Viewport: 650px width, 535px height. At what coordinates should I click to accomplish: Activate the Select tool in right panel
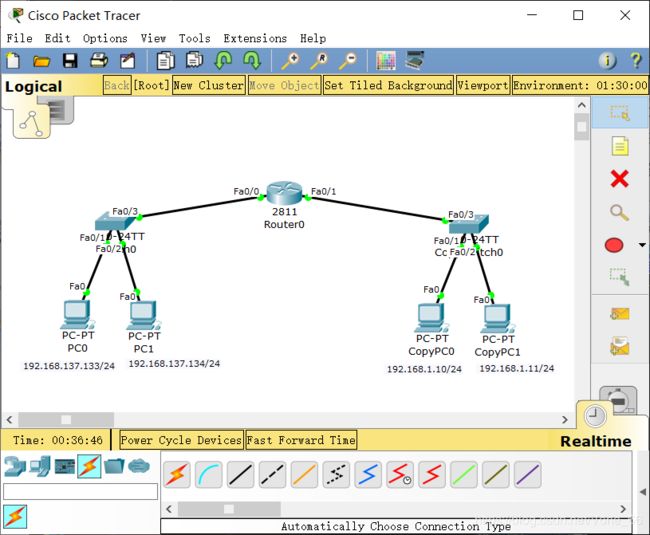click(619, 112)
